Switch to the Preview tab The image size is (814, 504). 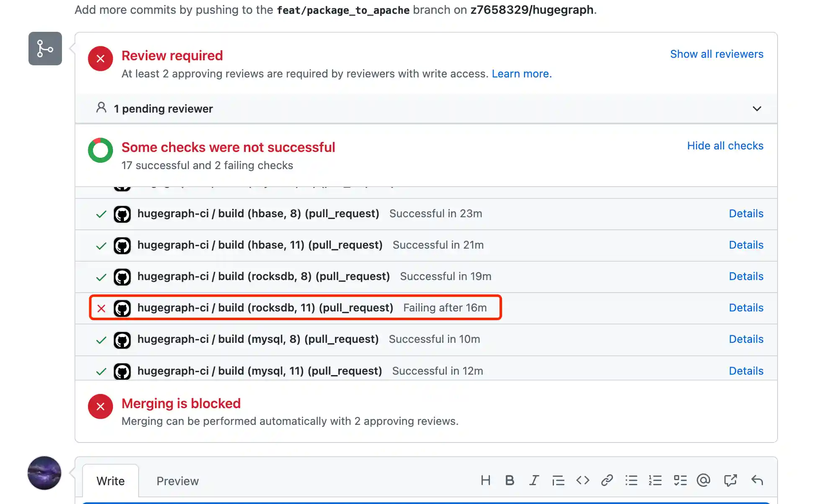click(x=178, y=481)
